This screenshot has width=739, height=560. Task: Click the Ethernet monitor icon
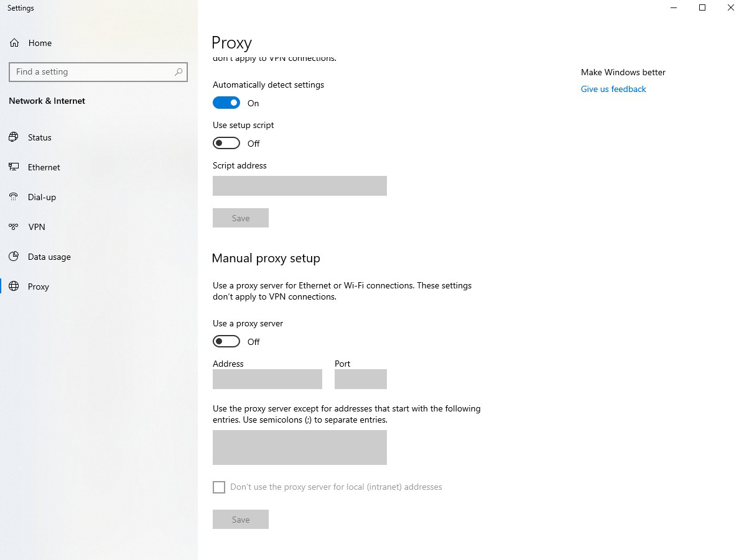[x=14, y=167]
